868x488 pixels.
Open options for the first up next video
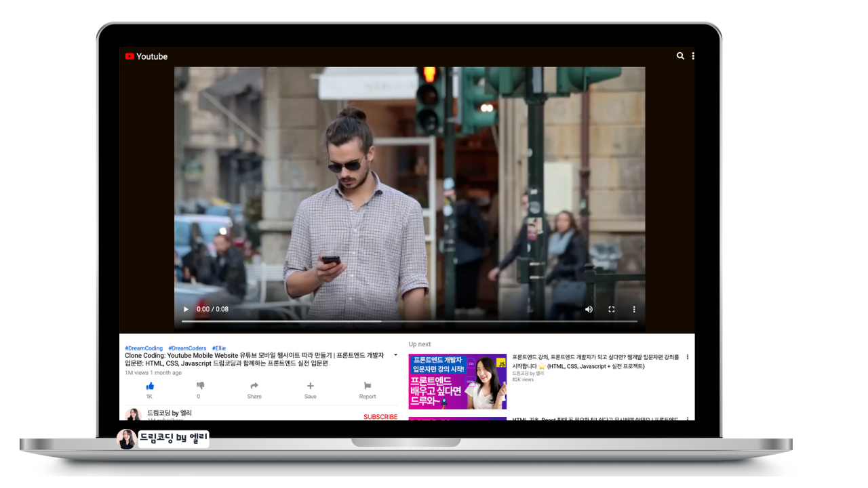(688, 357)
